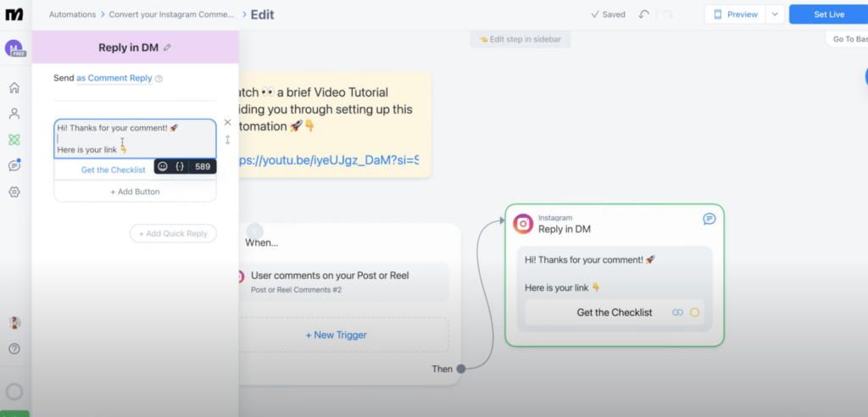The width and height of the screenshot is (868, 417).
Task: Click + Add Button
Action: click(135, 192)
